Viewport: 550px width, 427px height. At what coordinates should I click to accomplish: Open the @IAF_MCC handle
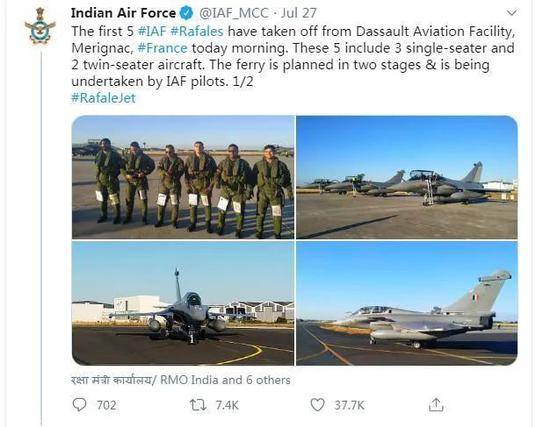[234, 13]
